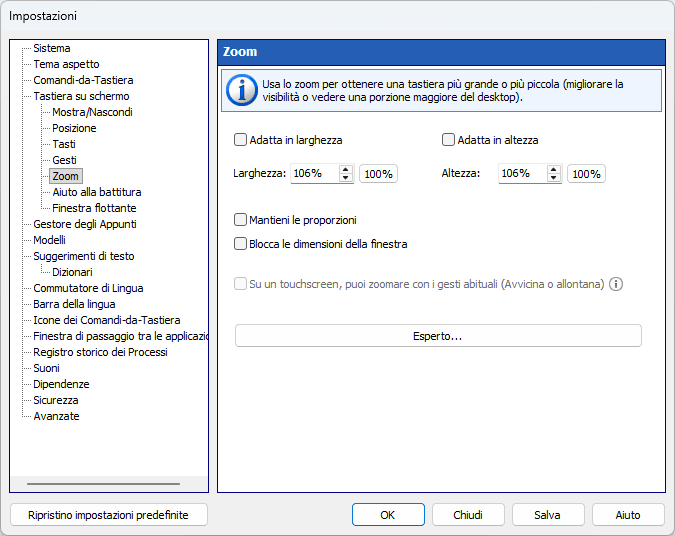Open Suggerimenti di testo settings
The width and height of the screenshot is (675, 536).
coord(84,256)
